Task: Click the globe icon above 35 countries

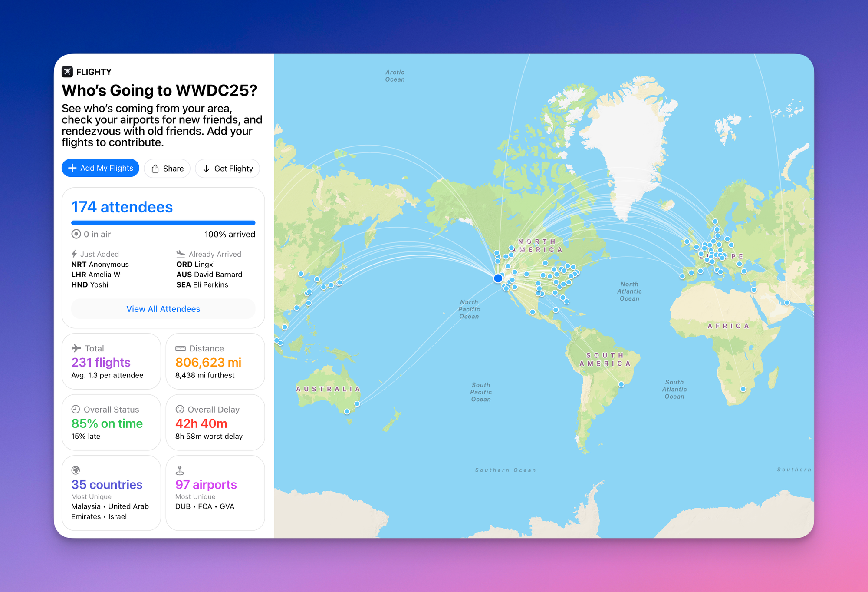Action: point(76,470)
